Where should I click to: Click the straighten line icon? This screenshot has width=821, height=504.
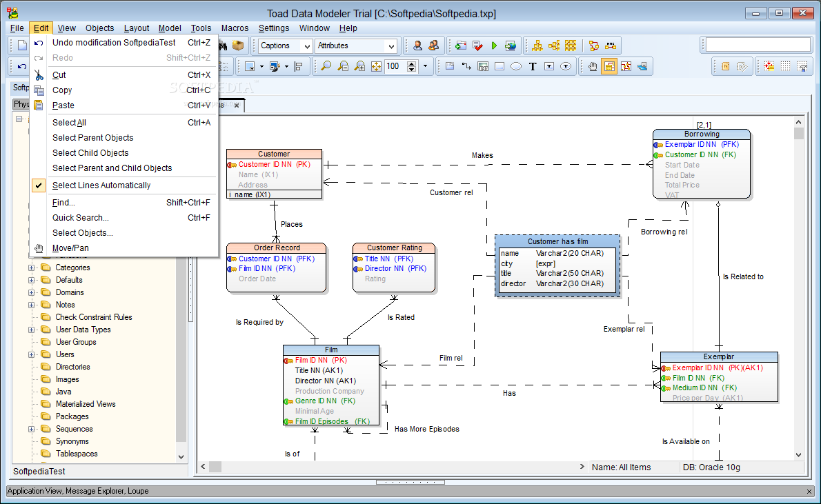coord(611,46)
